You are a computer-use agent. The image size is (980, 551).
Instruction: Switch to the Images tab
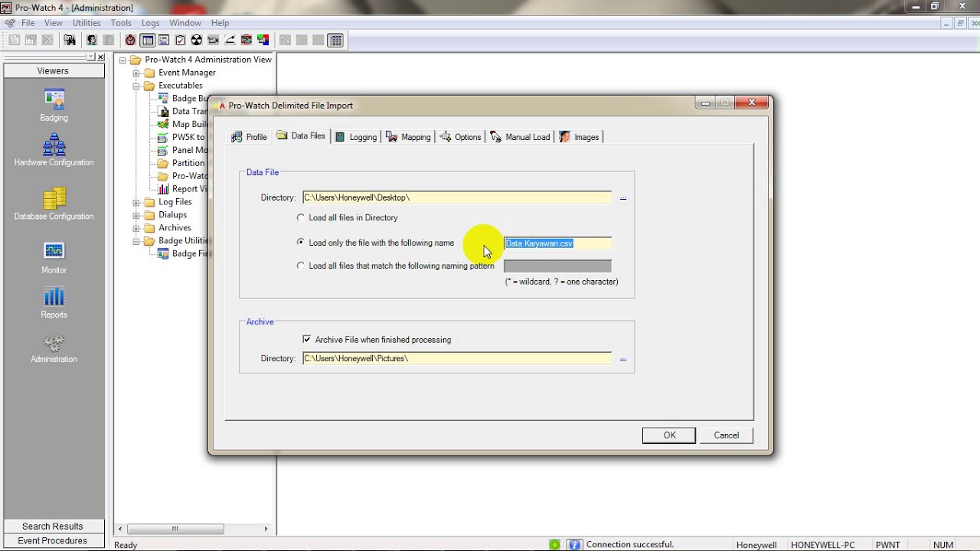(579, 137)
